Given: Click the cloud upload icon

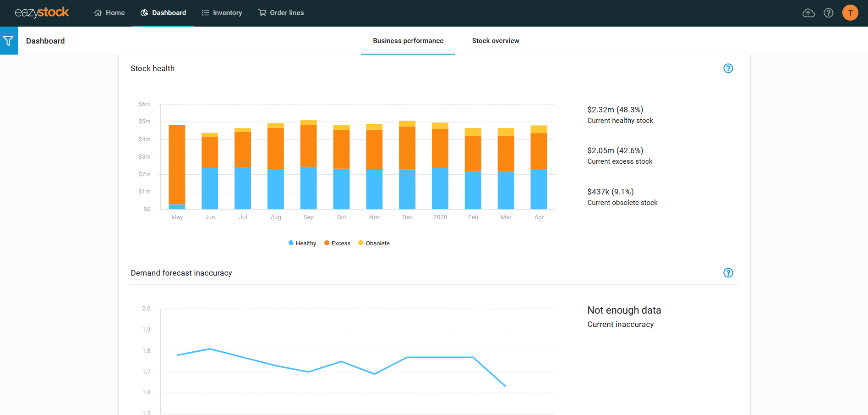Looking at the screenshot, I should click(808, 13).
